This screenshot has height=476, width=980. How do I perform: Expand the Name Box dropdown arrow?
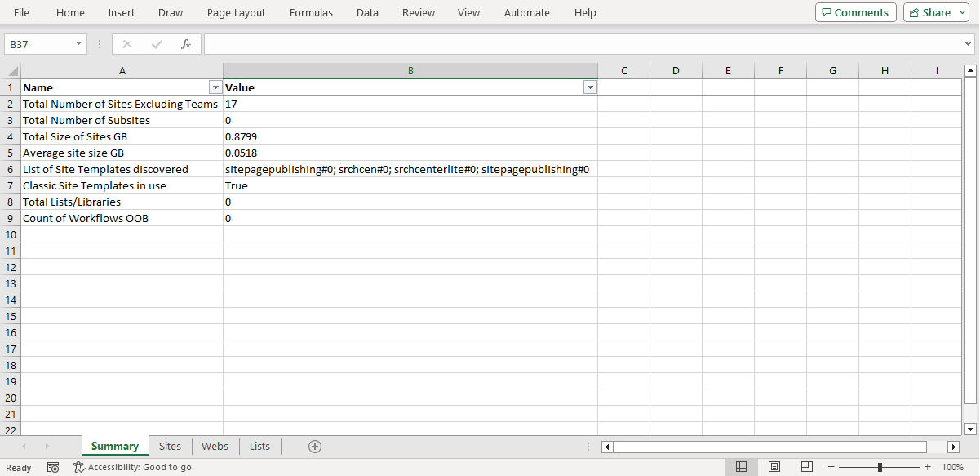click(78, 44)
